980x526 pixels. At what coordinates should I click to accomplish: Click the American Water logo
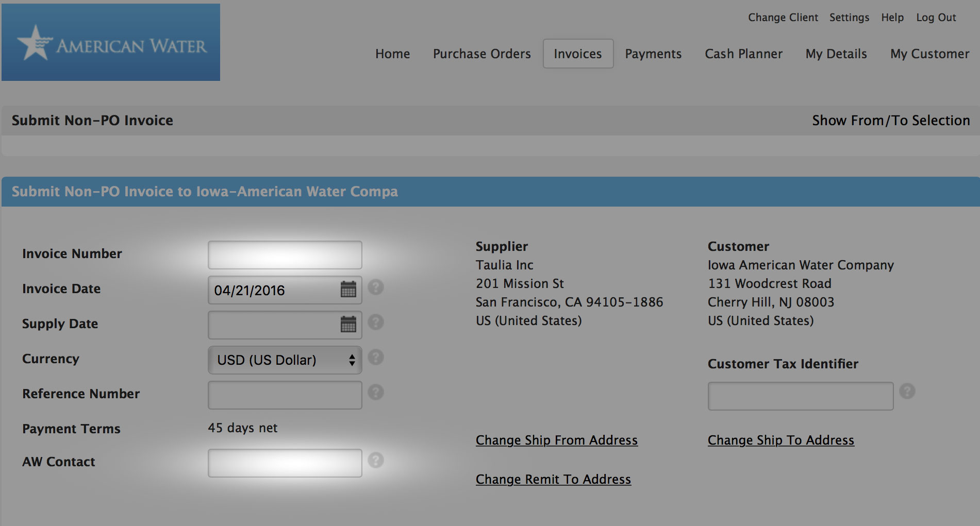[x=111, y=42]
